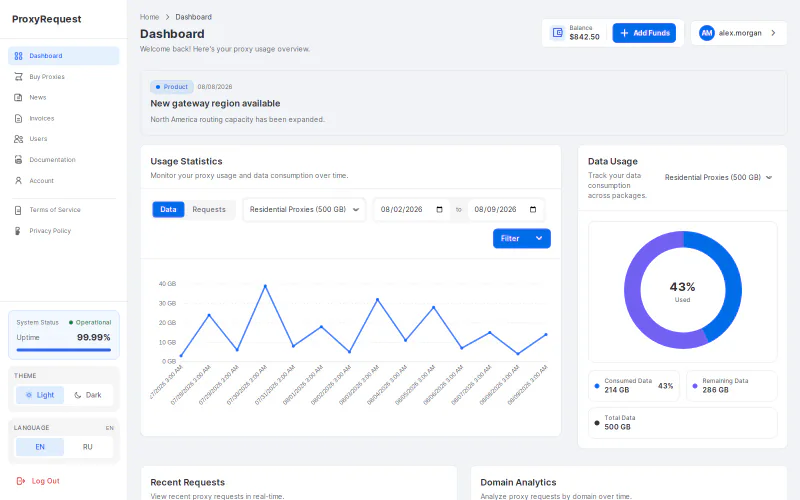
Task: Click the AM user avatar
Action: tap(707, 33)
